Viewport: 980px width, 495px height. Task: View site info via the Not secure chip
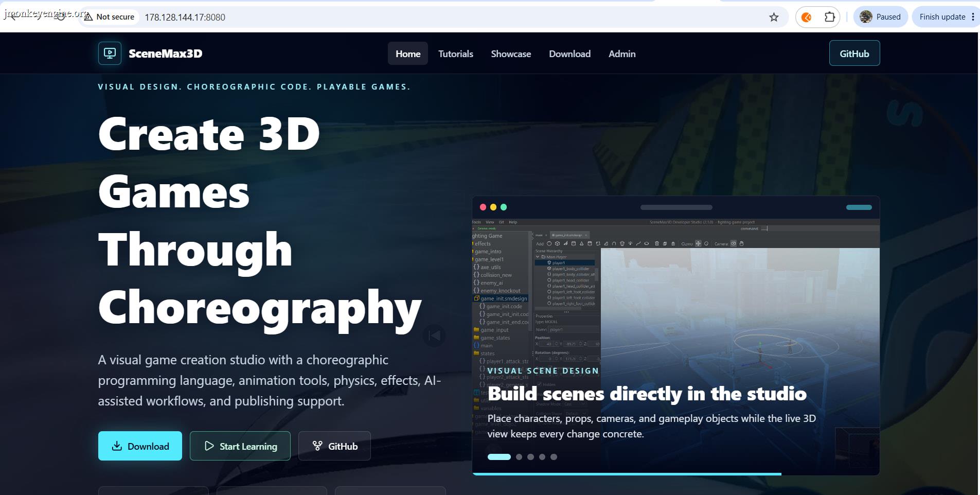click(110, 17)
